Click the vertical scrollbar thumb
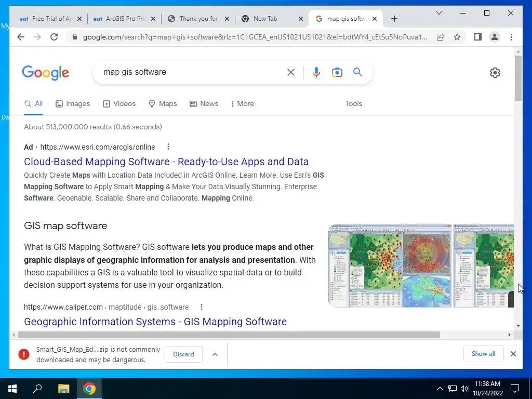 pos(518,78)
